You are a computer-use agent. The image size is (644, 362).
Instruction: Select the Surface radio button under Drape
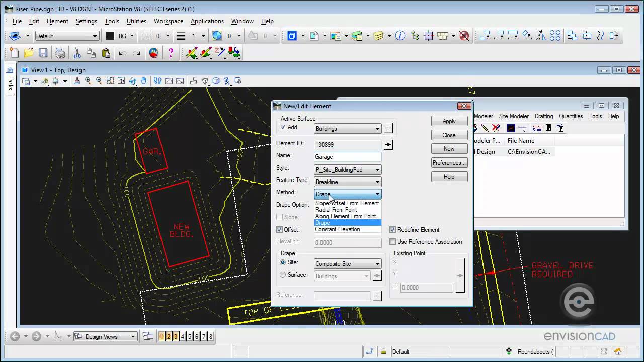pos(283,275)
